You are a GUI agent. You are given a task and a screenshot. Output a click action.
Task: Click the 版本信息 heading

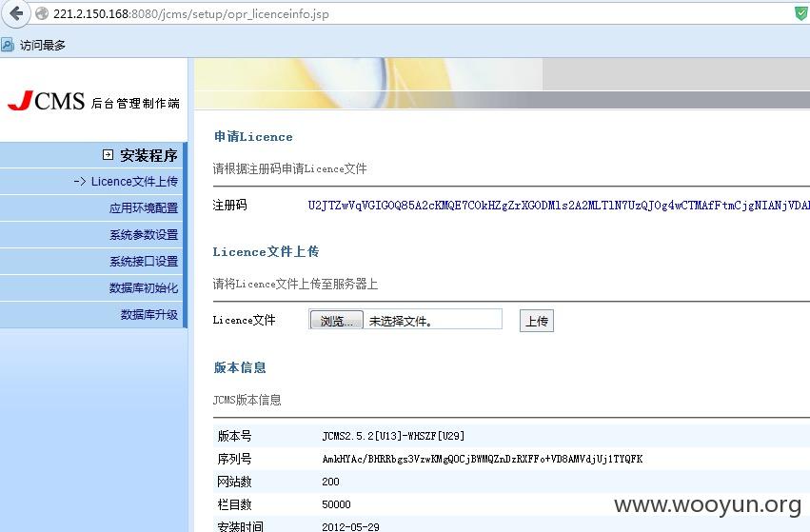[240, 367]
